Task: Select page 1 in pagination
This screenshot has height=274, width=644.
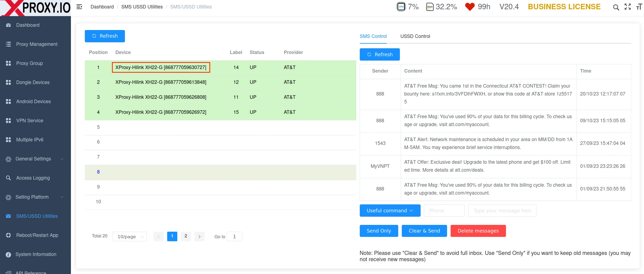Action: 172,236
